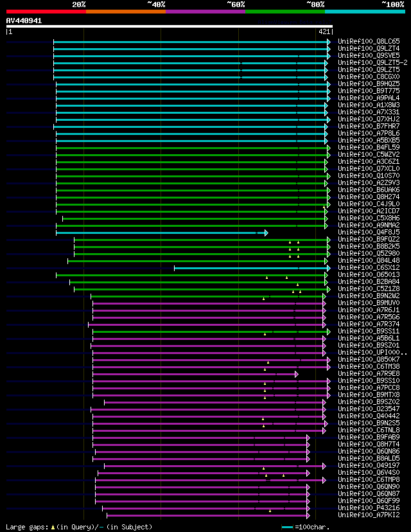Click the UniRef100_C4J9L0 hit name

[369, 204]
